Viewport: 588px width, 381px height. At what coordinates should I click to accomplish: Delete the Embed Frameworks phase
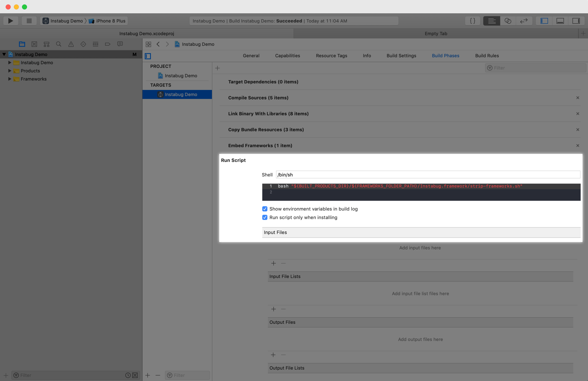tap(578, 145)
